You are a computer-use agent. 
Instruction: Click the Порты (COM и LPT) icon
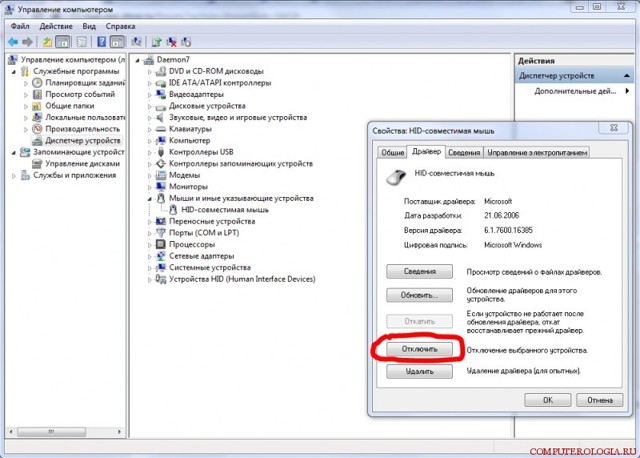(x=161, y=233)
